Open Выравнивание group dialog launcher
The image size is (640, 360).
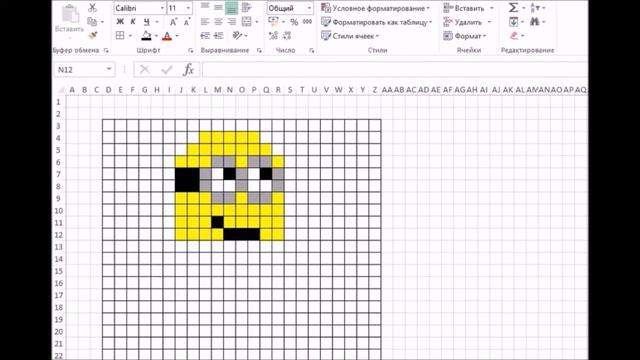tap(259, 50)
